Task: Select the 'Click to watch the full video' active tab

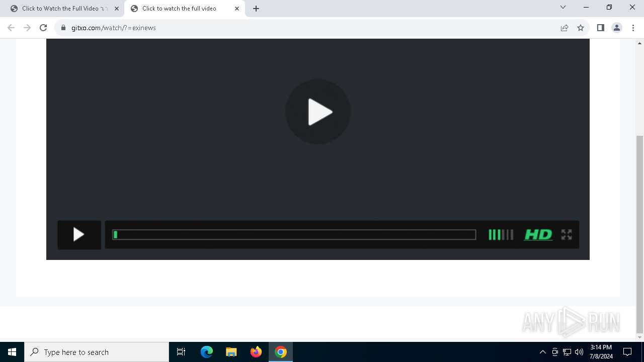Action: (x=179, y=9)
